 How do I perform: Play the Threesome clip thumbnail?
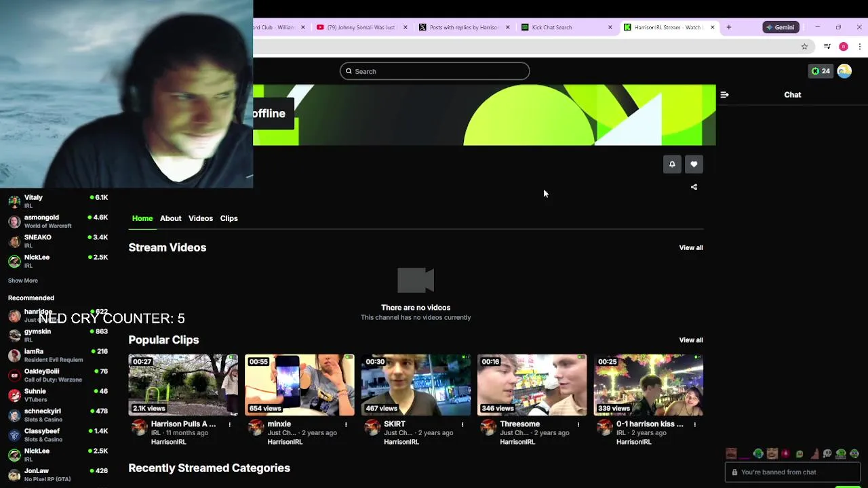(x=532, y=385)
